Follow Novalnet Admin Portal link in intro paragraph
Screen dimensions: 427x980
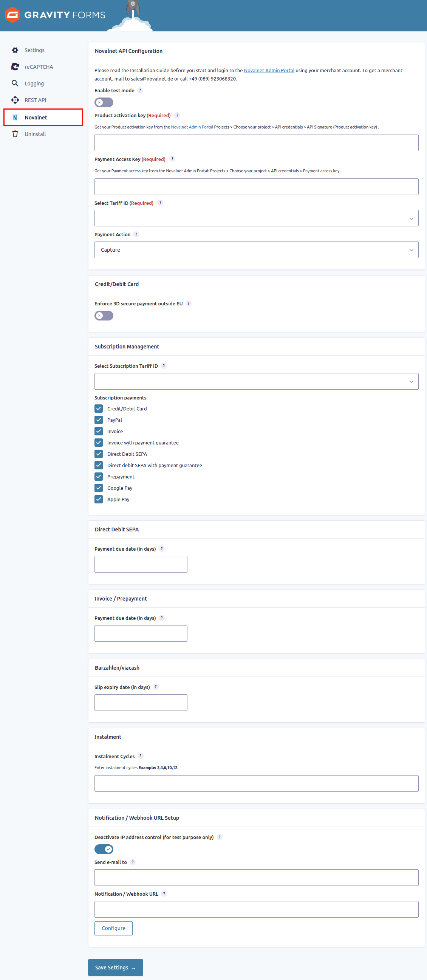269,70
